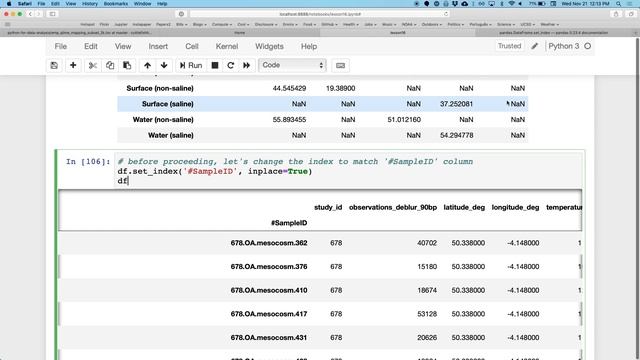Image resolution: width=640 pixels, height=360 pixels.
Task: Run the current cell
Action: [191, 65]
